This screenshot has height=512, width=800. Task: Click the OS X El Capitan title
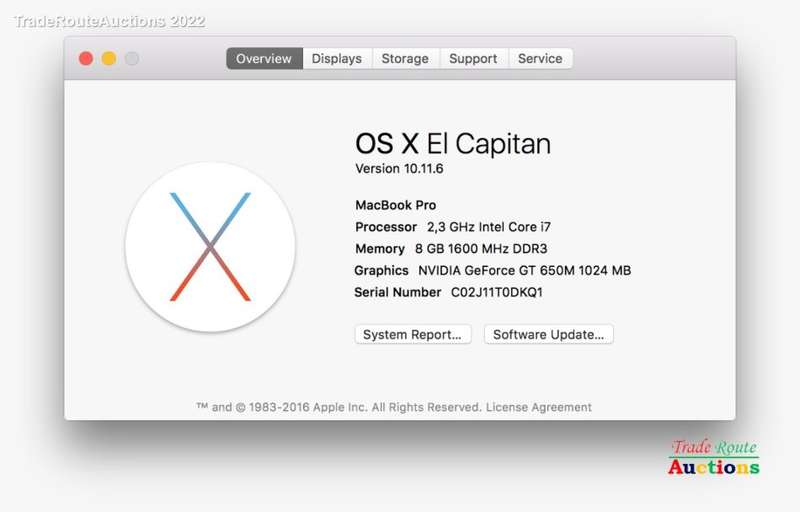453,143
